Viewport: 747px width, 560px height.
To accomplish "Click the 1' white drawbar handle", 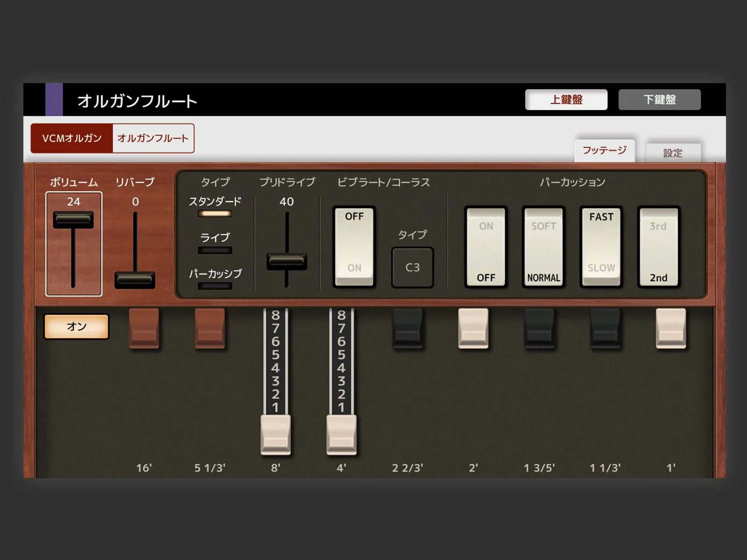I will click(671, 328).
